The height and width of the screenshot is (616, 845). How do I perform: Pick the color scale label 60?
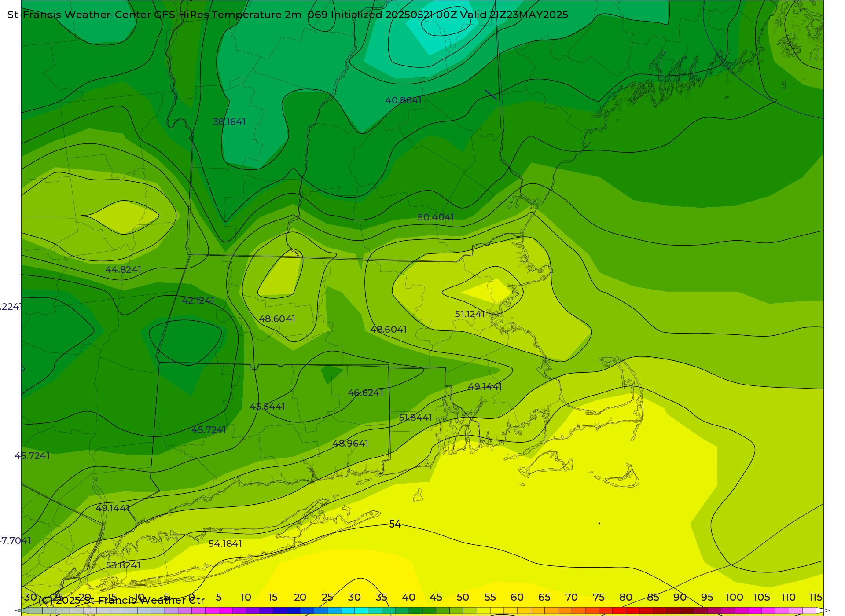tap(517, 597)
